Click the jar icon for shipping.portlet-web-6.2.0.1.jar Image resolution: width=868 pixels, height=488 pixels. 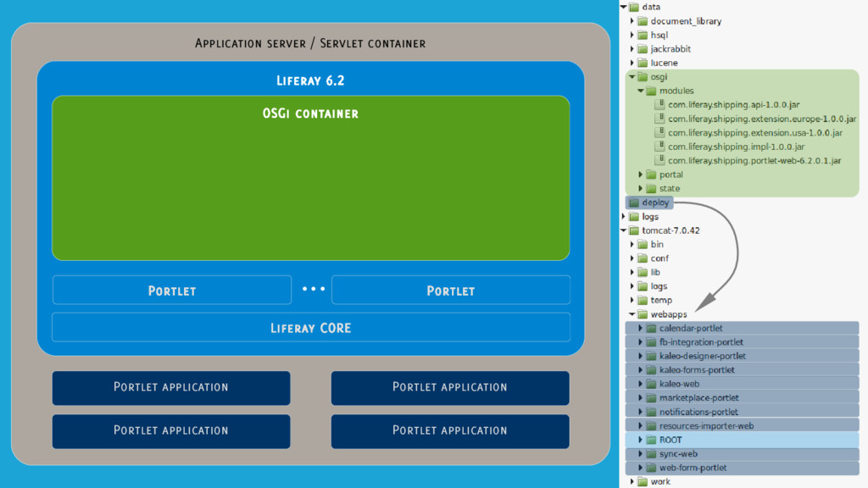point(660,161)
